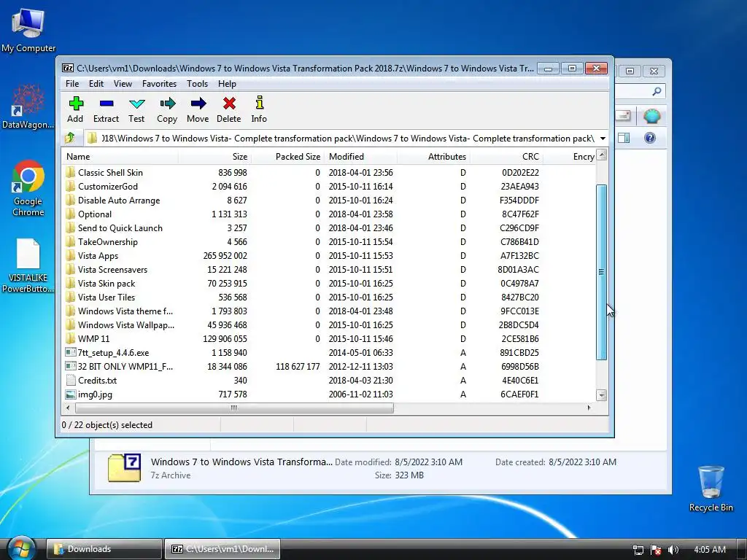Click the volume tray icon
The width and height of the screenshot is (747, 560).
tap(673, 550)
